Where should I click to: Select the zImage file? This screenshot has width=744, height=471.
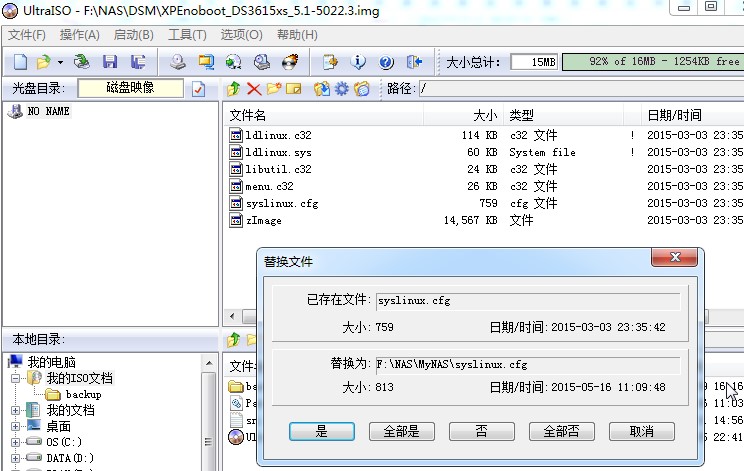(x=263, y=221)
